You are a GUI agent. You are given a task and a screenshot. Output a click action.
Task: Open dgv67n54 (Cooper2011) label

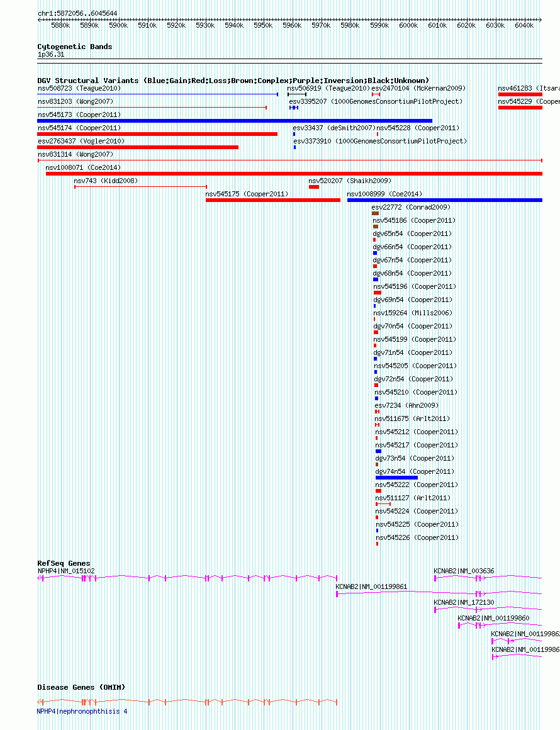point(412,260)
